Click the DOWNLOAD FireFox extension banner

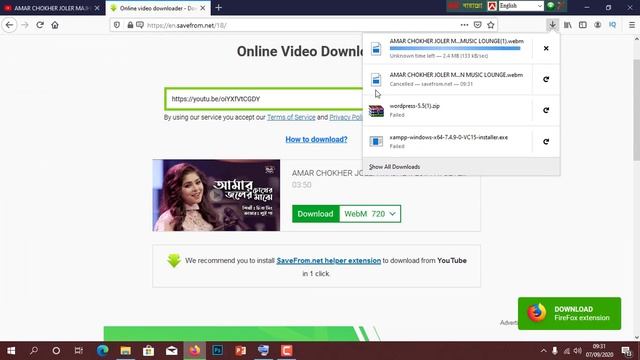click(569, 313)
